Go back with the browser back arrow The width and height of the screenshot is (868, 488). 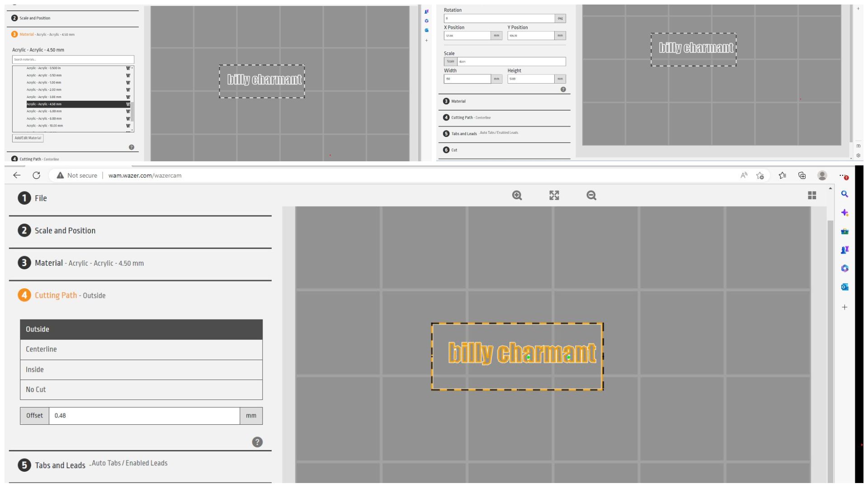17,175
